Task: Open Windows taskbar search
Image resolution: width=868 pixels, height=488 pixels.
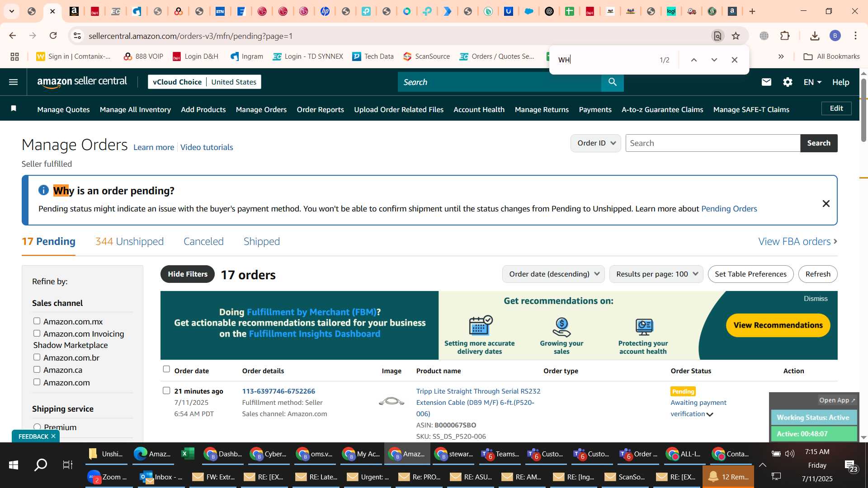Action: pos(41,465)
